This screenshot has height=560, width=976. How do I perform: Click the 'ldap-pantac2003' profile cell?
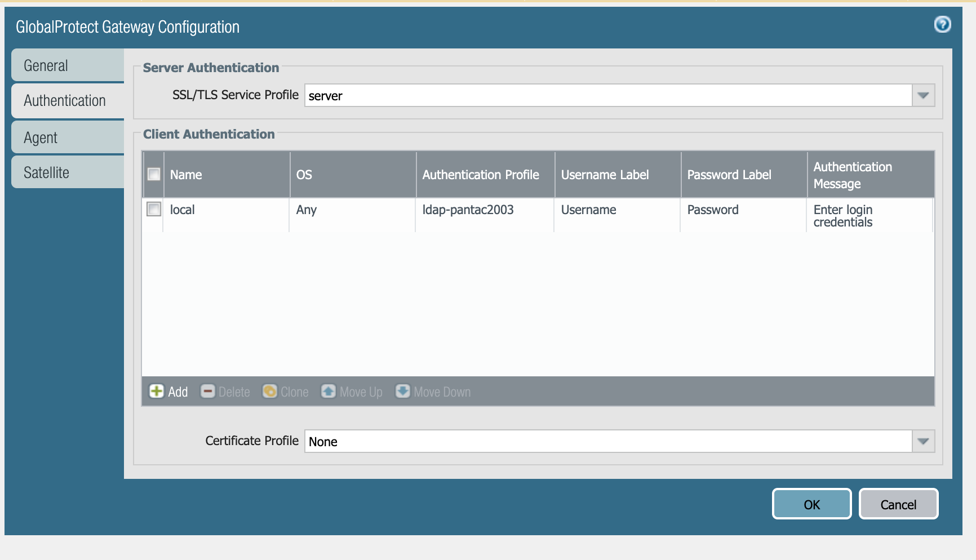(x=485, y=215)
